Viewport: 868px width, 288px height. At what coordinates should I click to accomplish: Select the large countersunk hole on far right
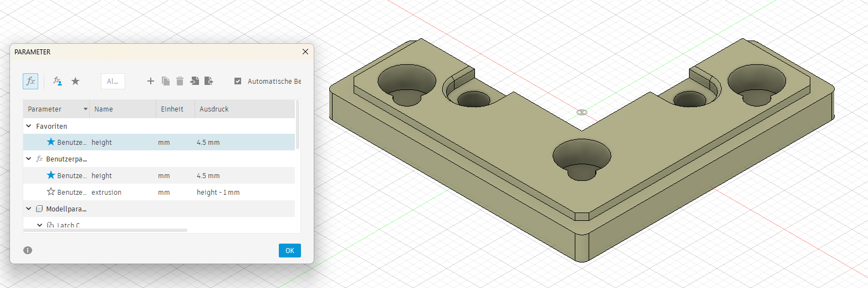tap(757, 84)
